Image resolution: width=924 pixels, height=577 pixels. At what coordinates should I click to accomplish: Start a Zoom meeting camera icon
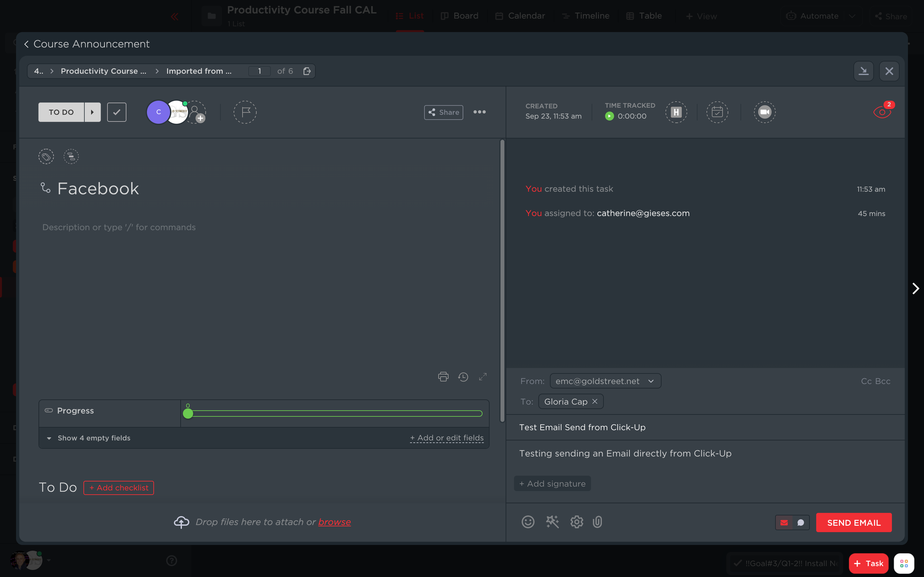[765, 112]
